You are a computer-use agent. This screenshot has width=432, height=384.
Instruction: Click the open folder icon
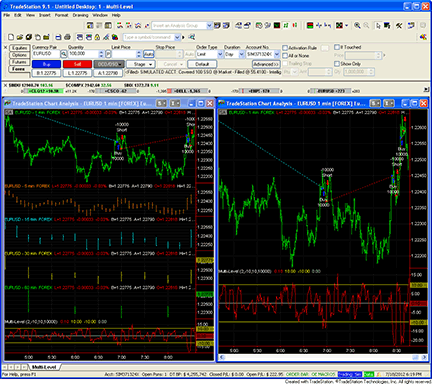click(x=20, y=37)
